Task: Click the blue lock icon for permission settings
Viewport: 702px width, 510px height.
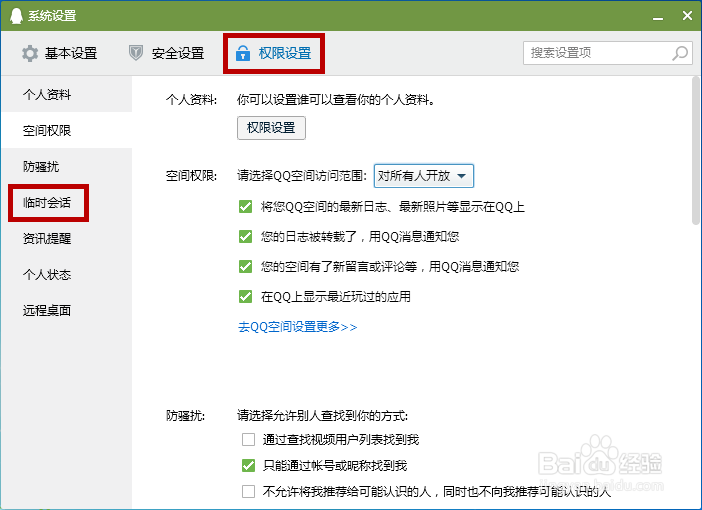Action: [x=243, y=53]
